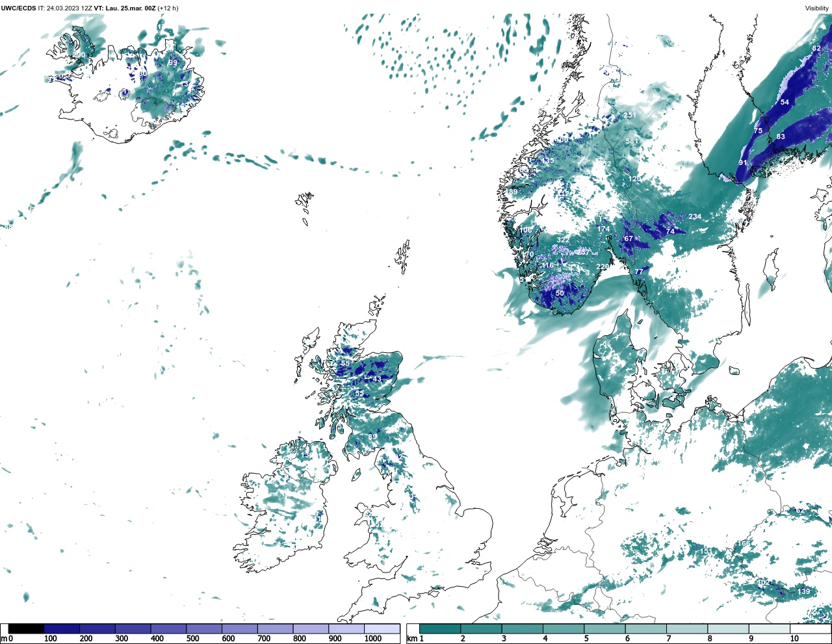Click the map value '234' over Sweden
The height and width of the screenshot is (644, 832).
pyautogui.click(x=695, y=216)
